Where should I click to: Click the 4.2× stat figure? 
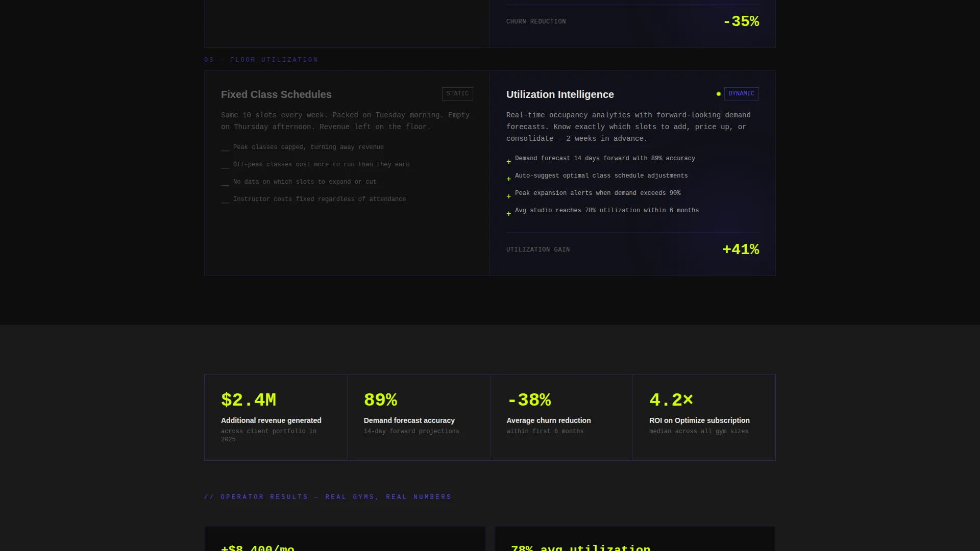tap(671, 400)
